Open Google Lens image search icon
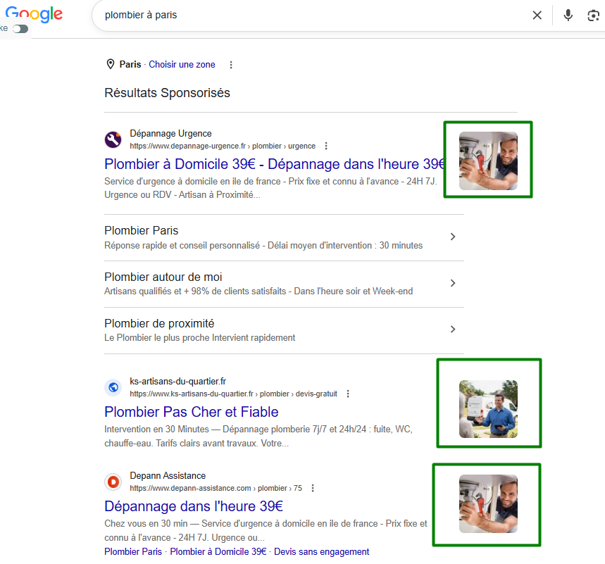This screenshot has height=564, width=605. [x=593, y=15]
